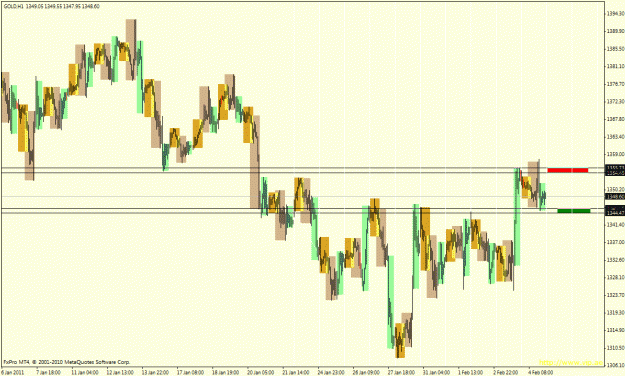
Task: Click the 1350.20 price axis label
Action: (616, 189)
